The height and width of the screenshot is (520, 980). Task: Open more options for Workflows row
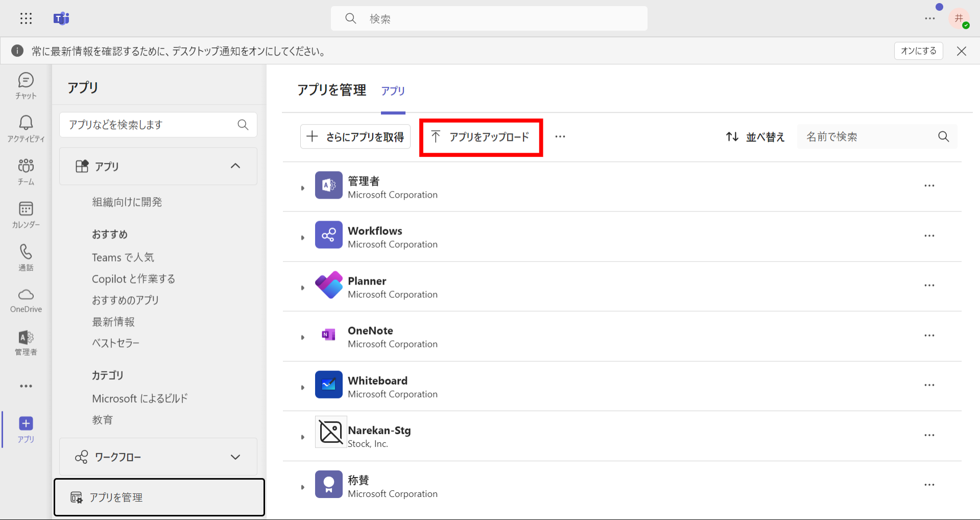click(929, 235)
